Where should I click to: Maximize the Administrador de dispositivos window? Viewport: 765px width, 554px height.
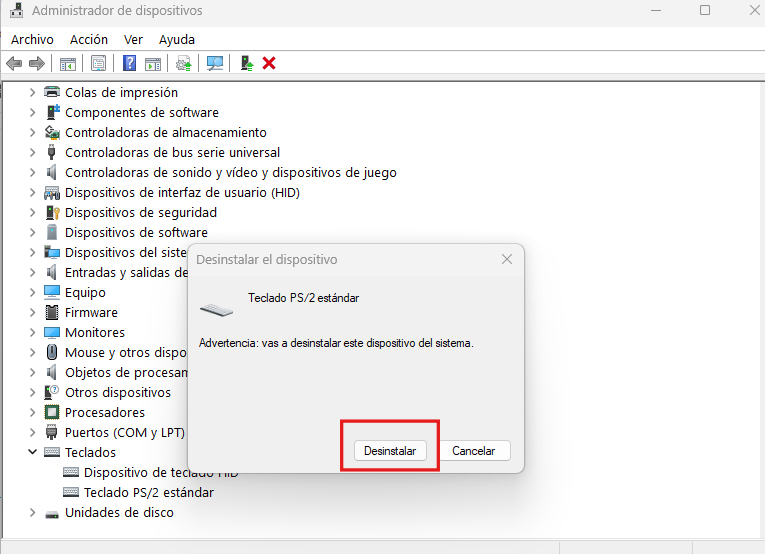click(705, 10)
